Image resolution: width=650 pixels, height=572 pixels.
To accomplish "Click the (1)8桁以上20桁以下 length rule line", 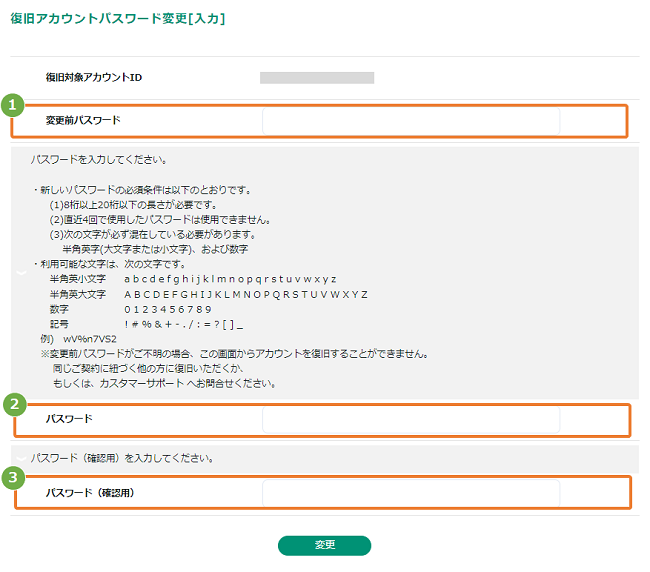I will pos(133,205).
